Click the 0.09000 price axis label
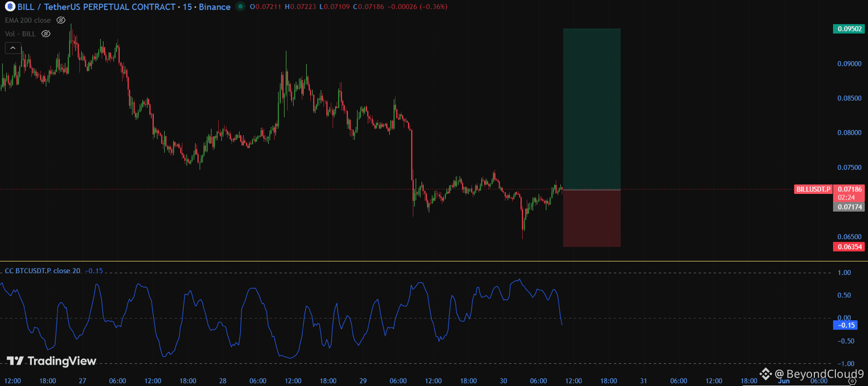Image resolution: width=868 pixels, height=386 pixels. coord(849,64)
